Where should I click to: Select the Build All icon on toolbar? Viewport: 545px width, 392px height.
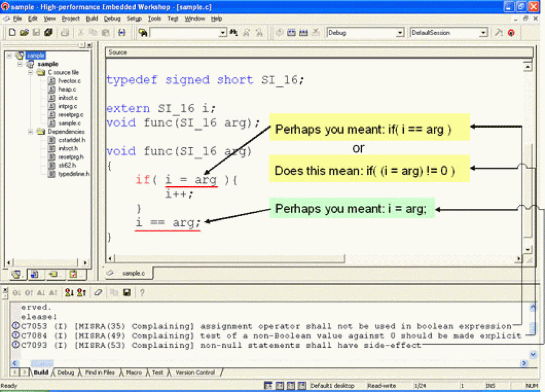[304, 33]
